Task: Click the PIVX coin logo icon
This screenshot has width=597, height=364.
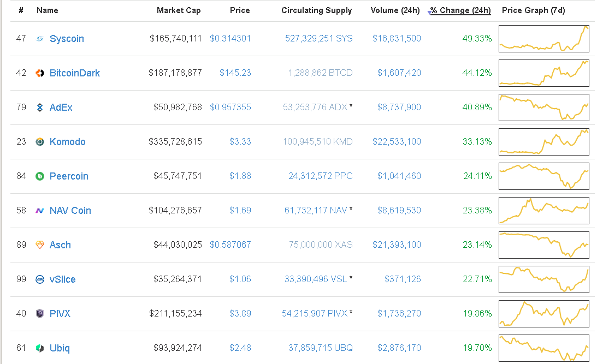Action: click(x=39, y=314)
